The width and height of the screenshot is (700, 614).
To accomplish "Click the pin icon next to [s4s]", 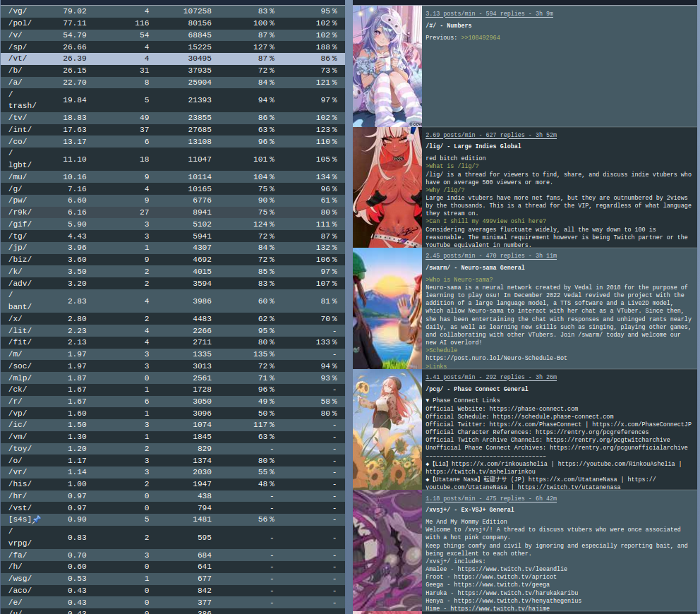I will click(x=37, y=519).
